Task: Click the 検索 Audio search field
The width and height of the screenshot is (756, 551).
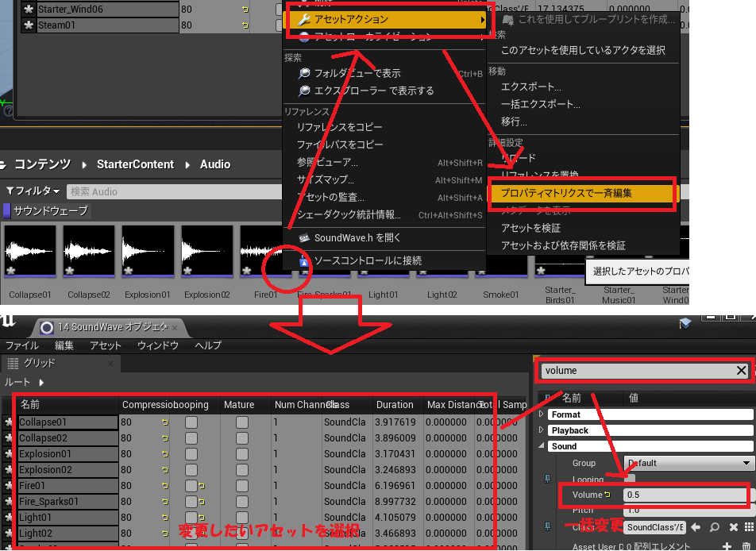Action: 175,191
